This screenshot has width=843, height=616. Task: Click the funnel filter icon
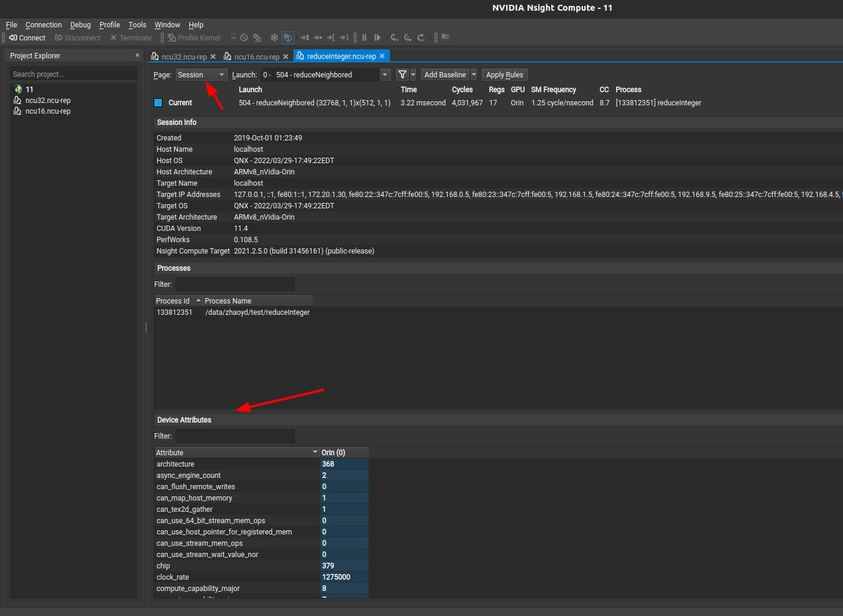tap(402, 74)
